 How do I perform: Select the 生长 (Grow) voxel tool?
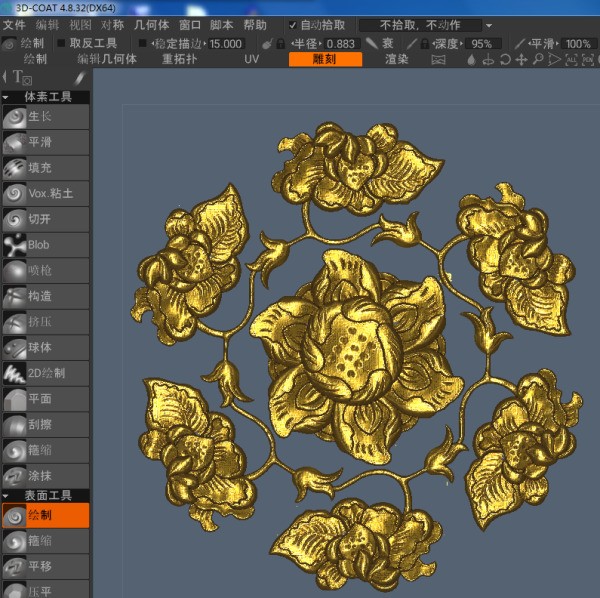tap(45, 117)
